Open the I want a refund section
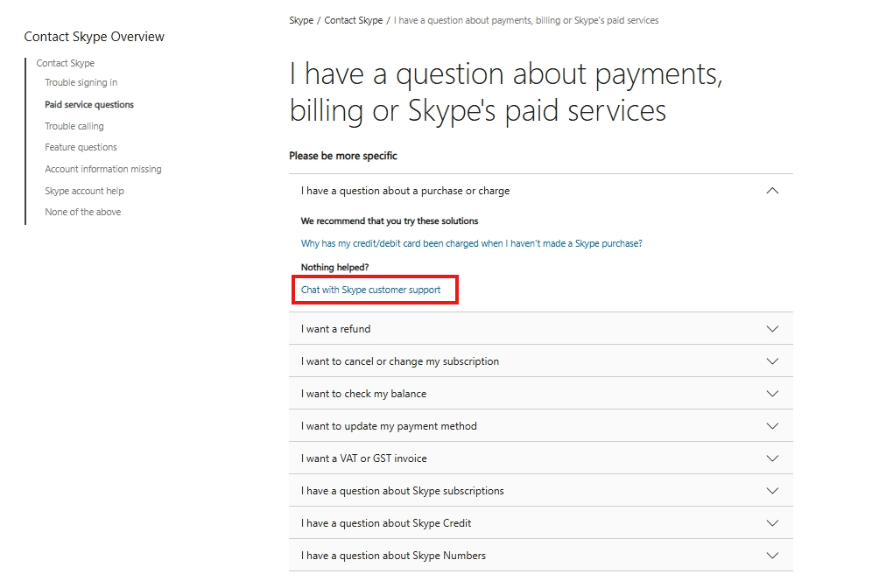872x588 pixels. (540, 328)
